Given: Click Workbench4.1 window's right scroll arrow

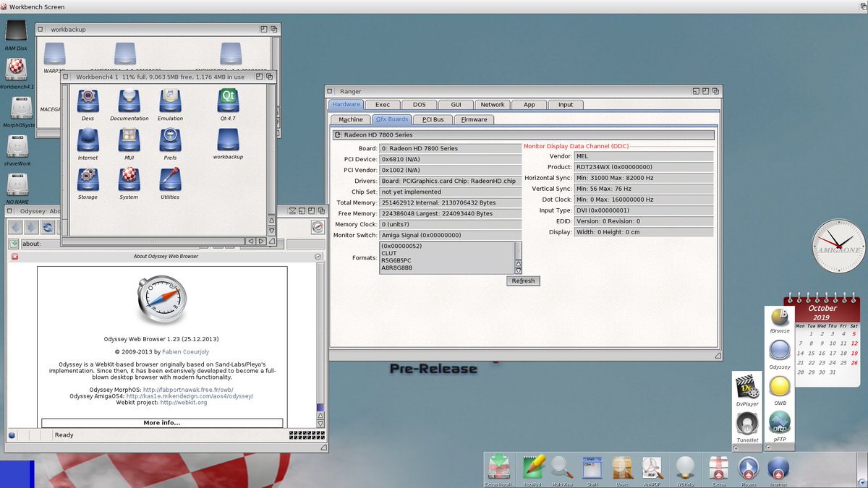Looking at the screenshot, I should [262, 240].
